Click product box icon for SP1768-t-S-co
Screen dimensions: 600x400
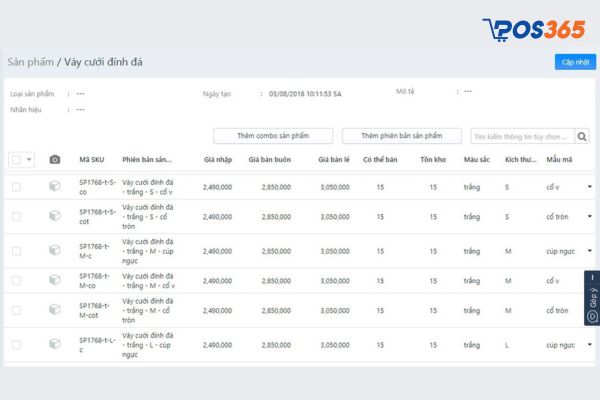click(55, 187)
